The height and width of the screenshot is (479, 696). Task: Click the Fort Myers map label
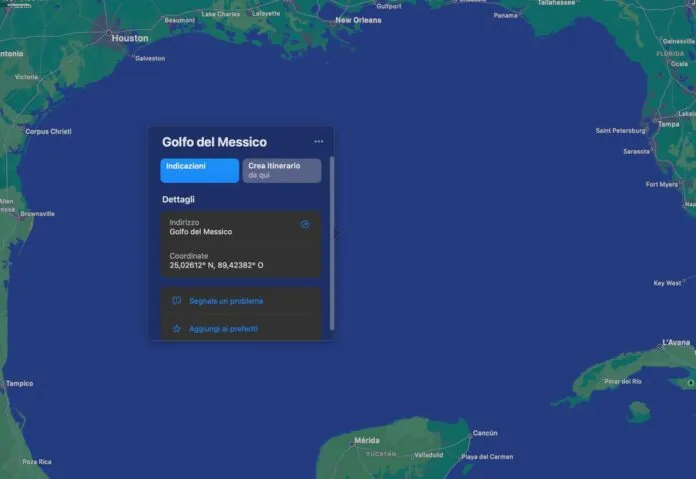[661, 184]
